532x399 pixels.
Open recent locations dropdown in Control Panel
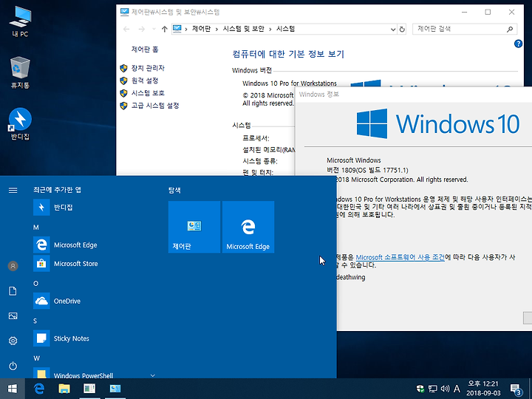154,29
